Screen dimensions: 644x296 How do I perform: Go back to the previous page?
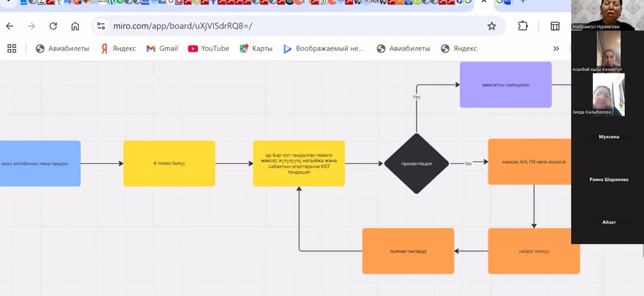click(x=10, y=26)
